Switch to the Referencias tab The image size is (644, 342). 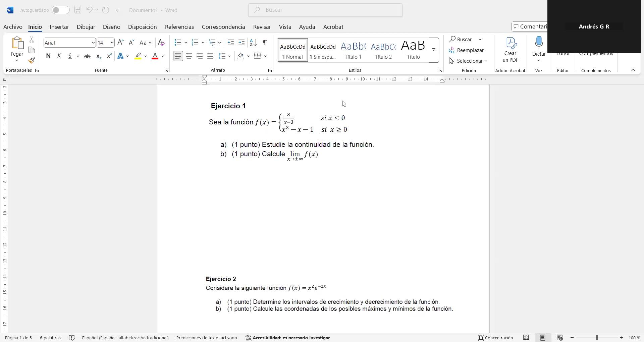coord(179,27)
